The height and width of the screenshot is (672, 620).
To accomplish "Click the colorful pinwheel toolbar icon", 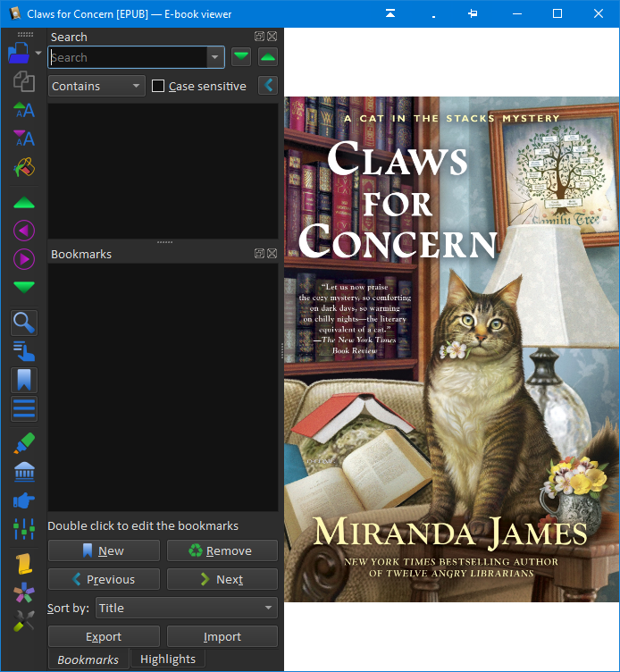I will tap(24, 592).
